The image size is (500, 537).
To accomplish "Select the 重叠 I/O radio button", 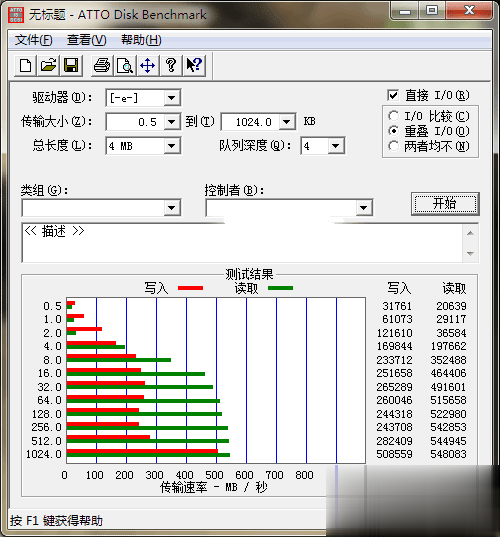I will click(x=393, y=131).
